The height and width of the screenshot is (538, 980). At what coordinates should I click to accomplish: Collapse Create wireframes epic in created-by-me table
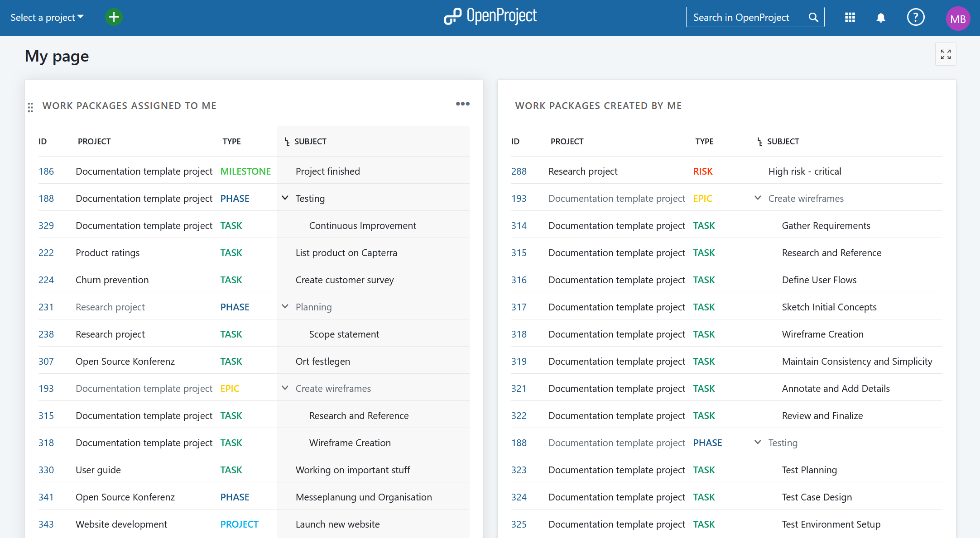(758, 198)
